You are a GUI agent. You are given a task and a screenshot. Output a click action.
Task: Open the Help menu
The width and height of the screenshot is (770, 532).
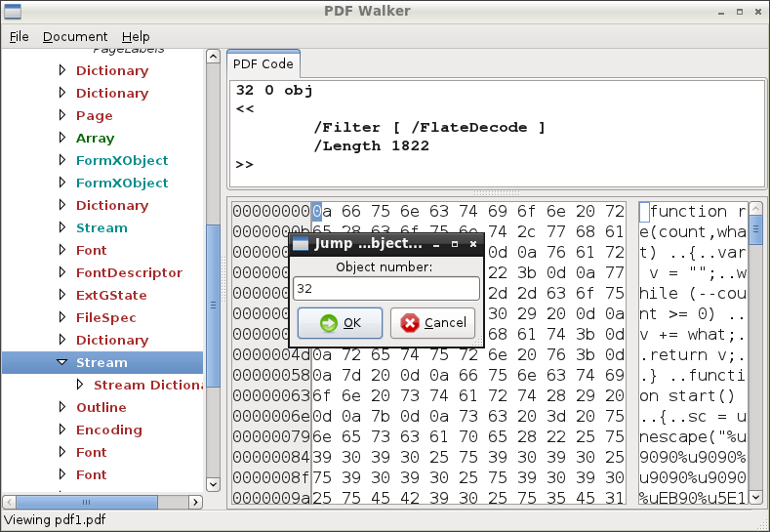tap(136, 37)
